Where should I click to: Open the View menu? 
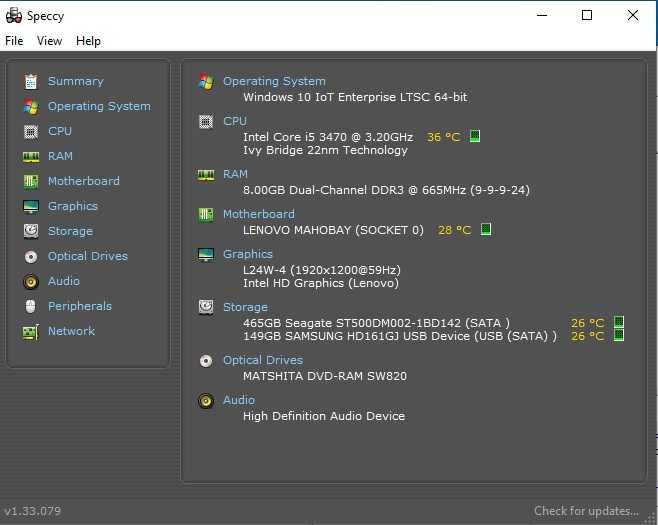49,41
